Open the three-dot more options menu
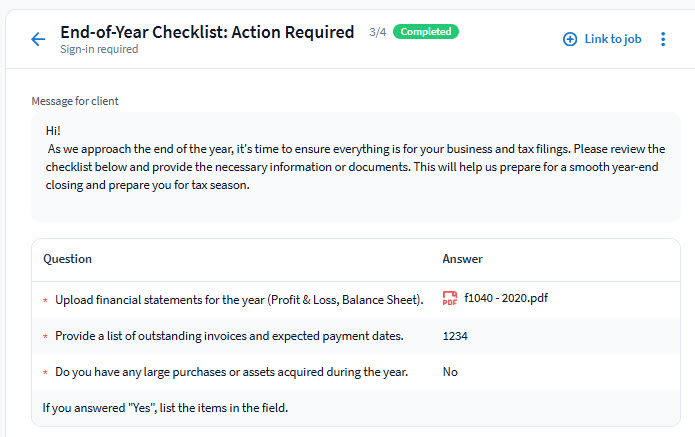The height and width of the screenshot is (437, 695). coord(663,39)
